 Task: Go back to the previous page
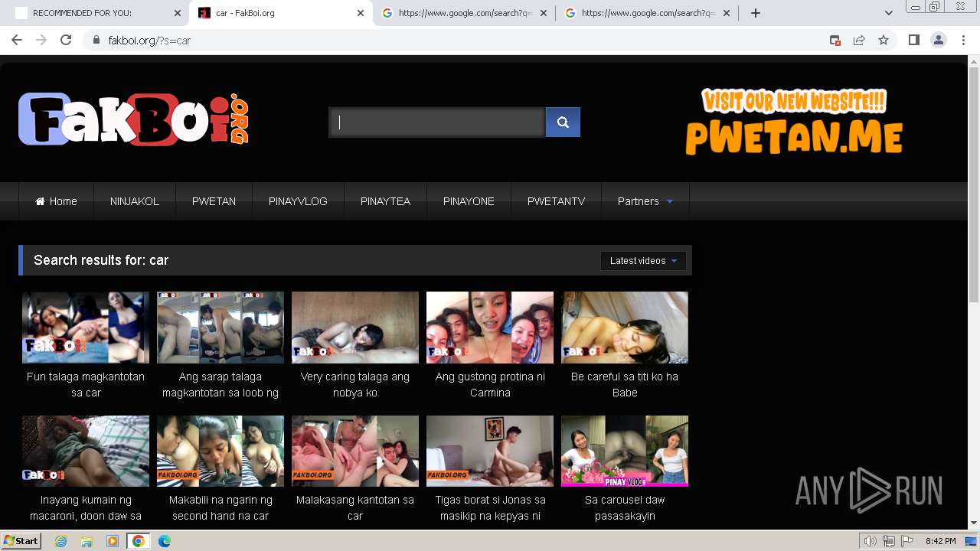(x=17, y=41)
